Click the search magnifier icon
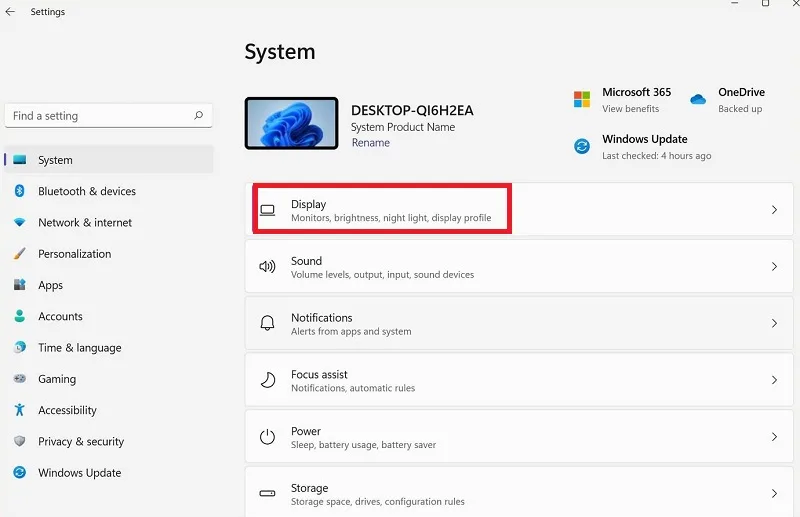The width and height of the screenshot is (800, 517). (198, 115)
